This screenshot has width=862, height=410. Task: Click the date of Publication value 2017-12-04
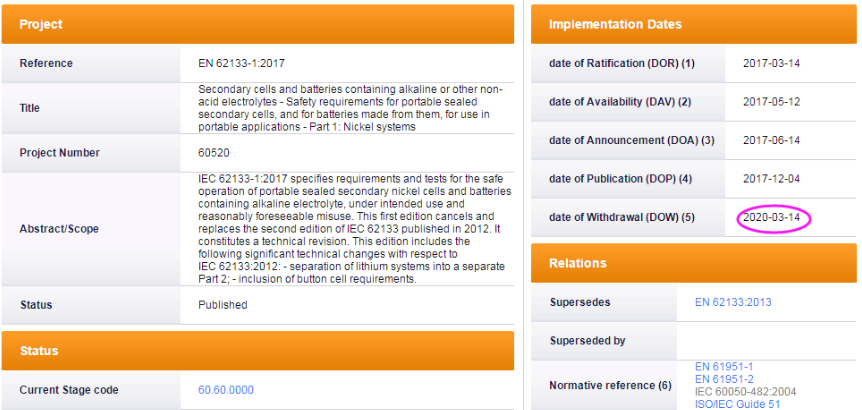[x=771, y=178]
